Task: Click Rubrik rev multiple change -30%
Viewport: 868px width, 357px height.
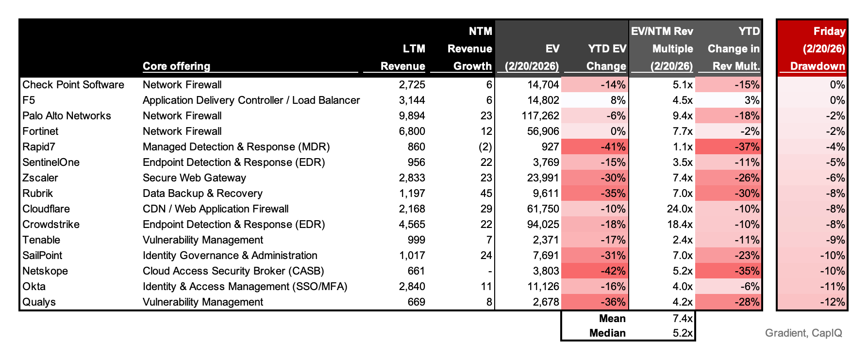Action: tap(747, 193)
